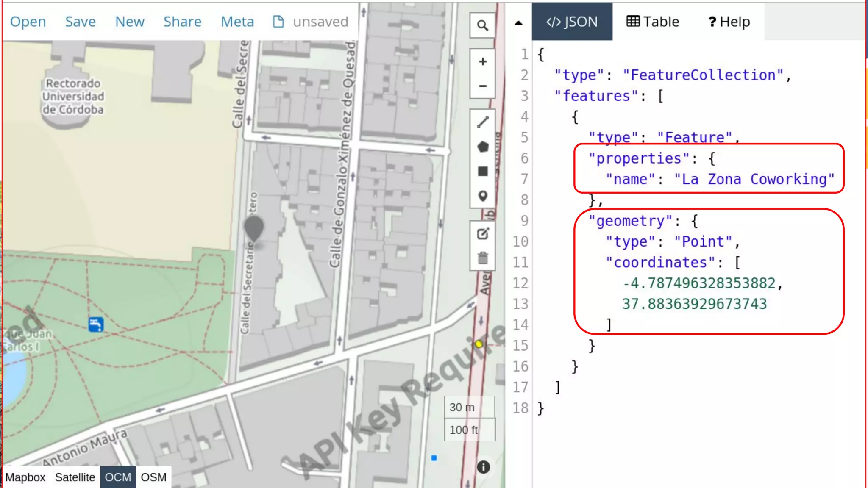Open the Meta dropdown menu

pyautogui.click(x=237, y=22)
